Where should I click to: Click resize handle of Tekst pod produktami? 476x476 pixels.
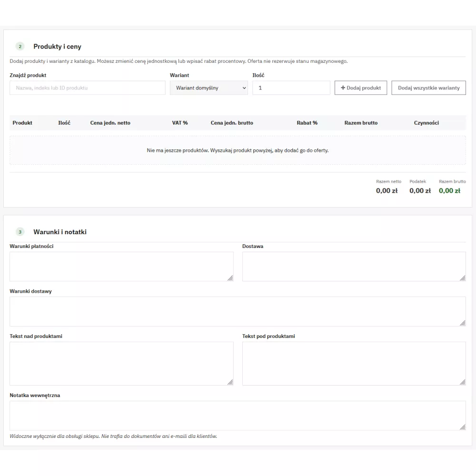click(x=463, y=382)
